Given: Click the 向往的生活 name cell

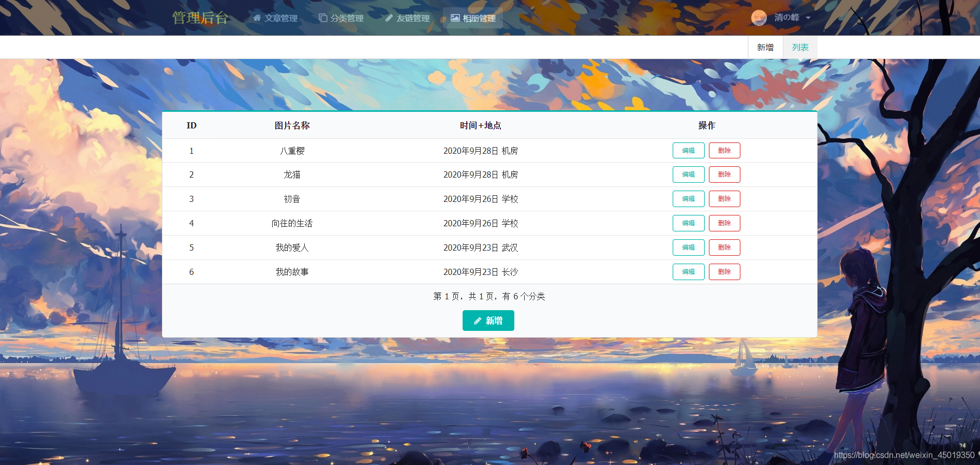Looking at the screenshot, I should coord(292,223).
